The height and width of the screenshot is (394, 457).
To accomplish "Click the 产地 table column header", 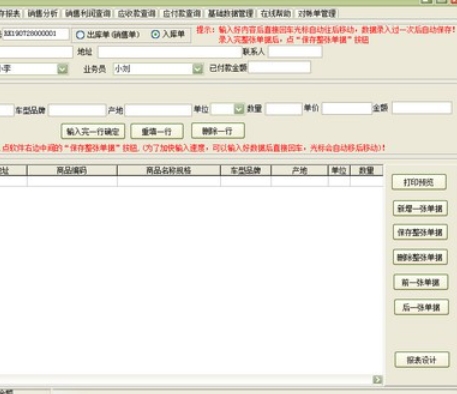I will (300, 170).
